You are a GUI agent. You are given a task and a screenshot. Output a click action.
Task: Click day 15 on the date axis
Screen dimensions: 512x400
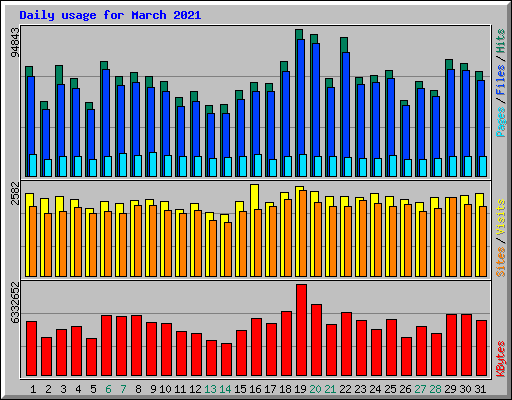[x=240, y=389]
